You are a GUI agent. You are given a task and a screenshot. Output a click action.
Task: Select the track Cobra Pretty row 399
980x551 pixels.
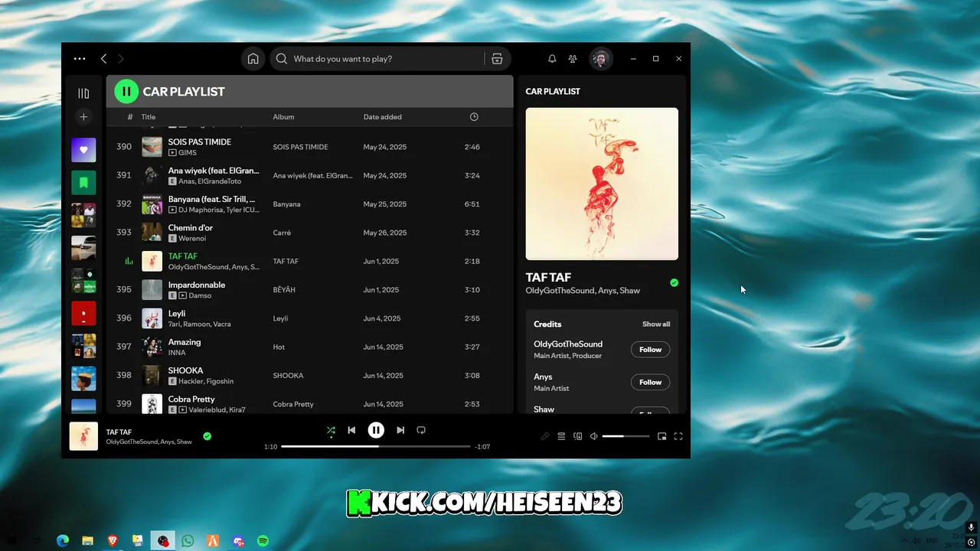(x=309, y=404)
